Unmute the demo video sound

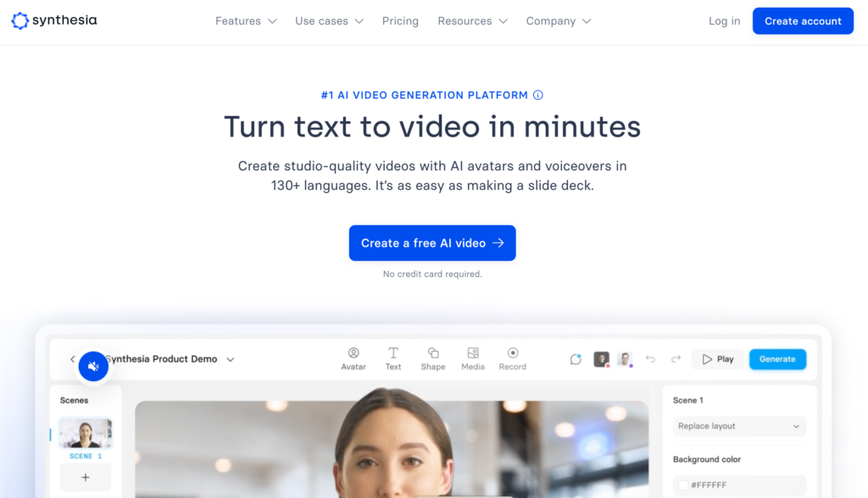[93, 367]
